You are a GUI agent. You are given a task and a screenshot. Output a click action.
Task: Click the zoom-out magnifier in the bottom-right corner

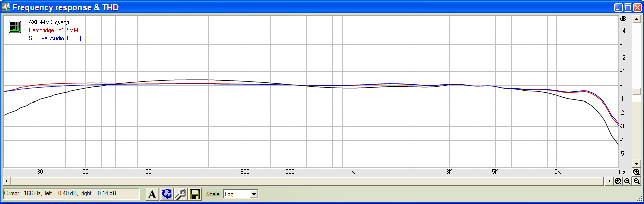point(636,181)
